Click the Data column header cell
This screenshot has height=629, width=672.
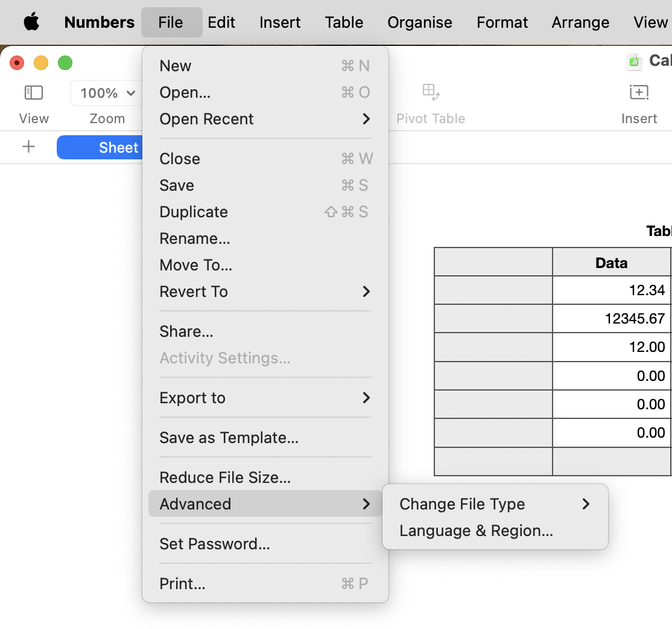(611, 263)
